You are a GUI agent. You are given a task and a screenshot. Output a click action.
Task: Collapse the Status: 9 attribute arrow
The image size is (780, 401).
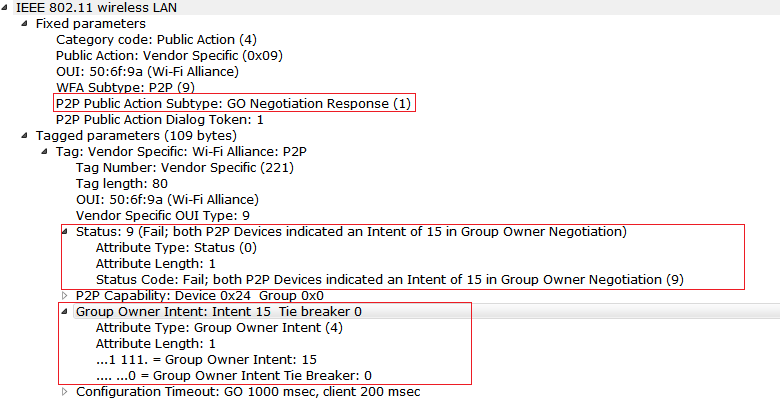[65, 231]
